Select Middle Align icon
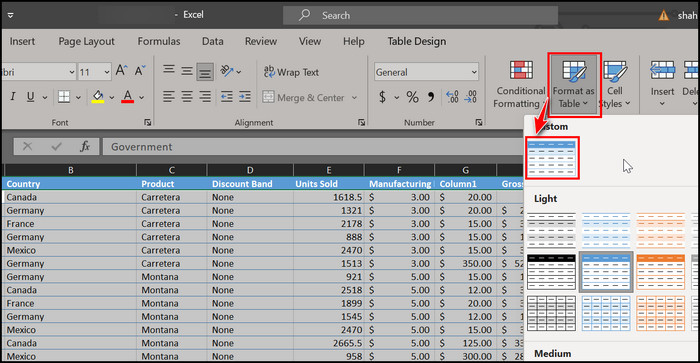700x363 pixels. click(x=187, y=71)
